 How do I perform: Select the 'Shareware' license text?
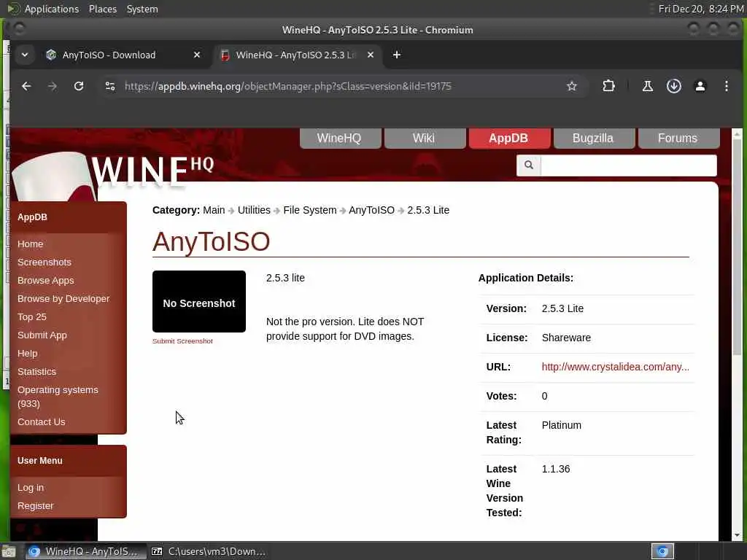coord(566,338)
